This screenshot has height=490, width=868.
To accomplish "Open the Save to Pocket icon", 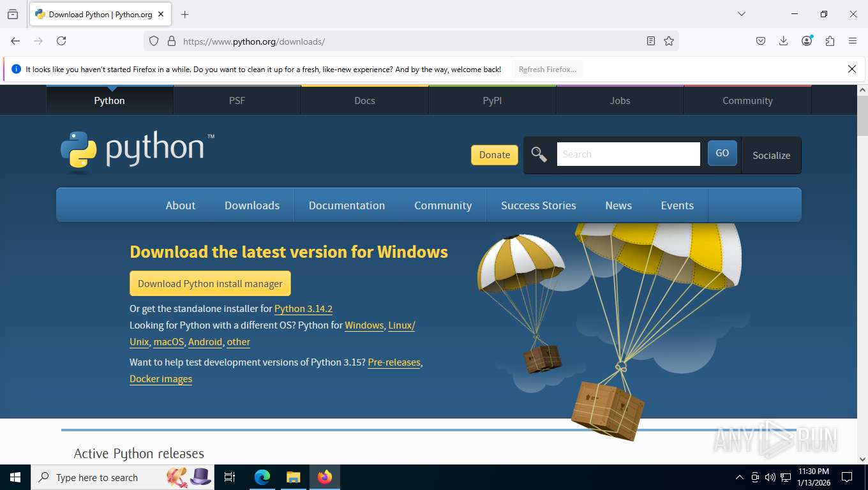I will [x=761, y=41].
